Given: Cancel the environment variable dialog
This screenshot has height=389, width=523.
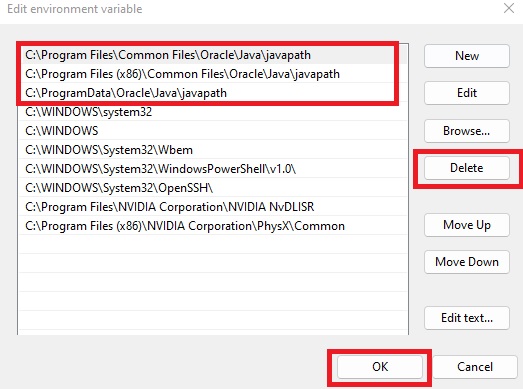Looking at the screenshot, I should pos(475,367).
